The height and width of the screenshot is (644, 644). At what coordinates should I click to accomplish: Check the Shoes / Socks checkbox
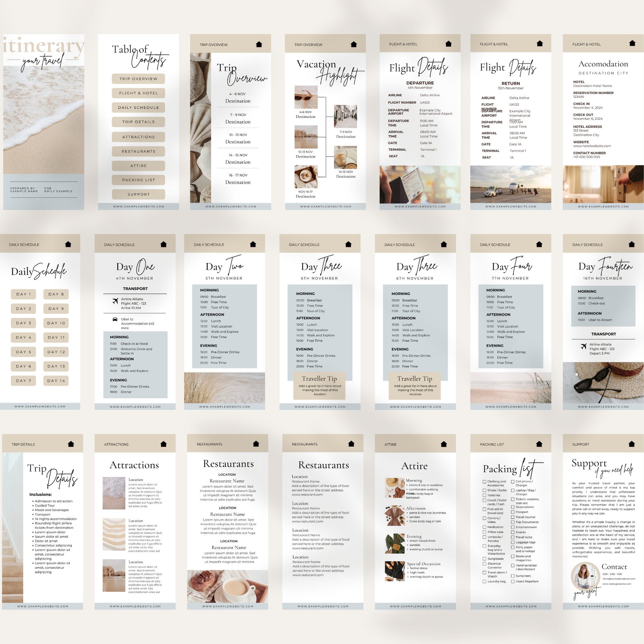tap(484, 490)
